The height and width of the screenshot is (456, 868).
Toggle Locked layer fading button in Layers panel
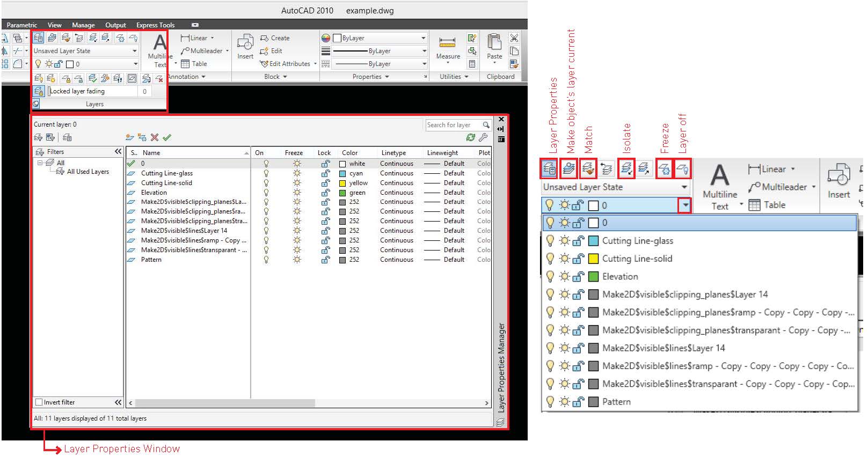[39, 91]
